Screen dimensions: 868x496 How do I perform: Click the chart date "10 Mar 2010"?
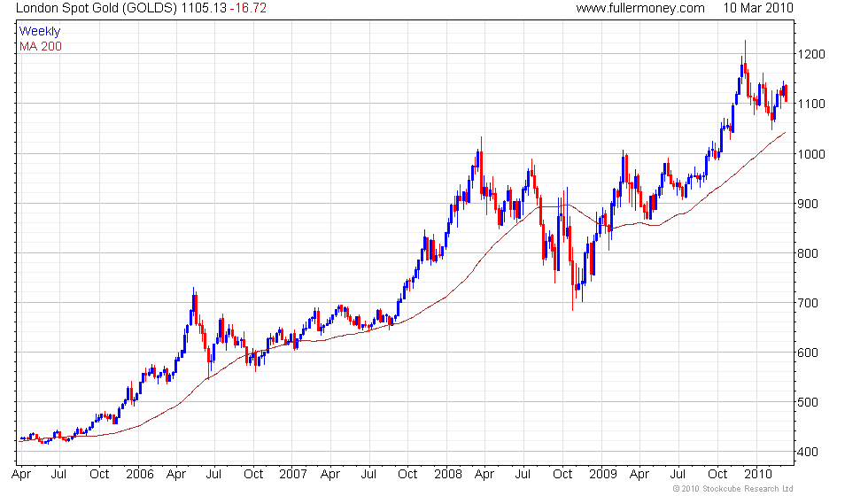758,8
